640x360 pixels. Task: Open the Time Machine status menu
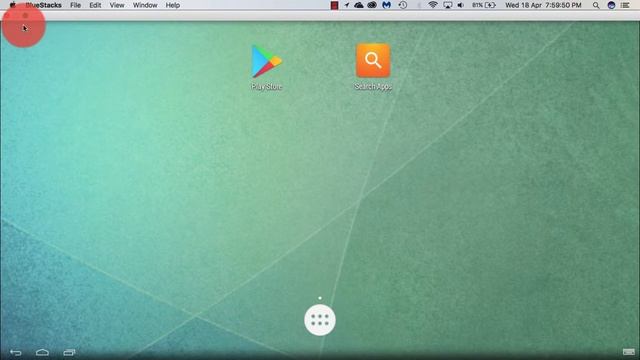403,5
